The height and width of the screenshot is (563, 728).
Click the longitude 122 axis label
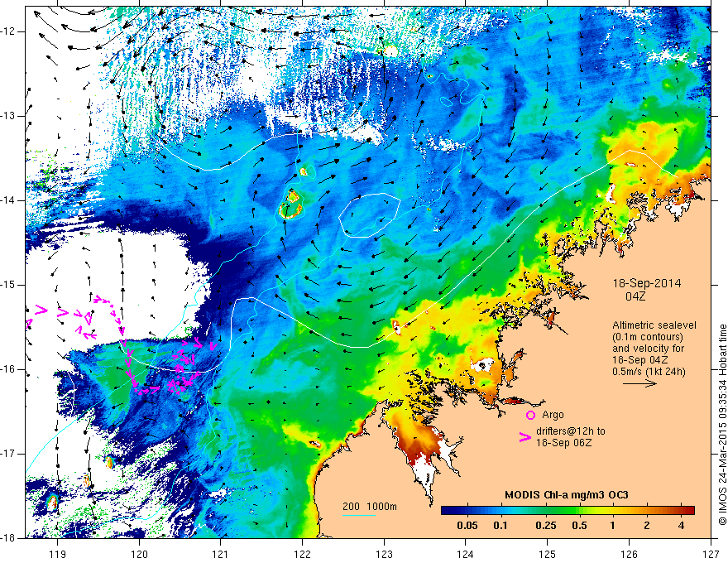302,554
